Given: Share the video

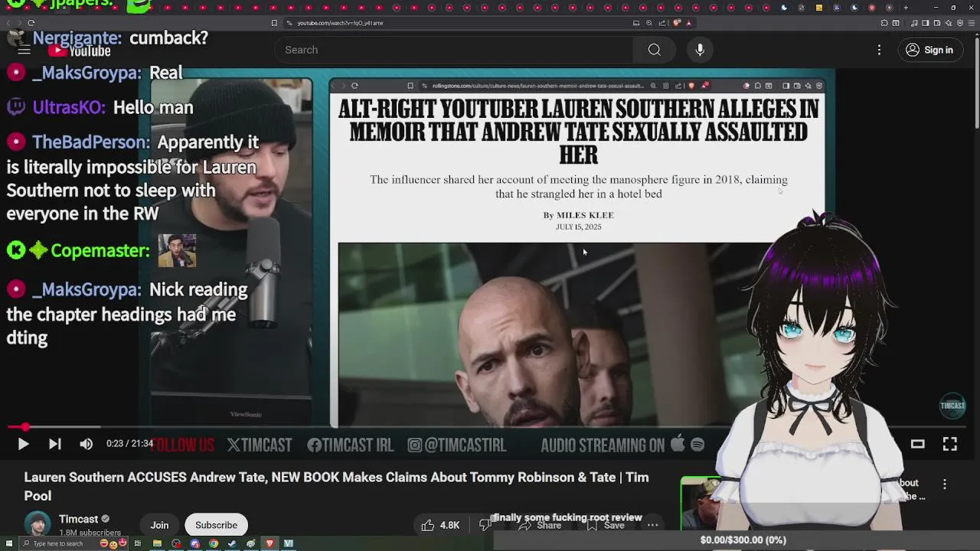Looking at the screenshot, I should [541, 526].
